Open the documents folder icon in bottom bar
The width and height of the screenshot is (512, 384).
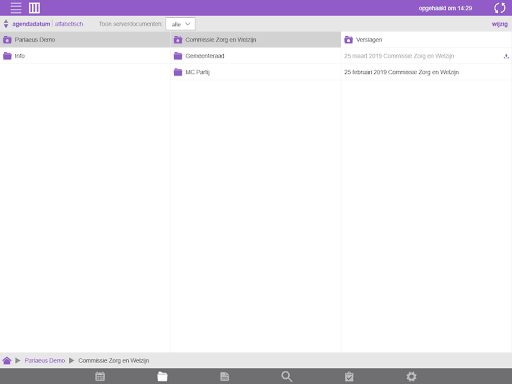tap(162, 377)
